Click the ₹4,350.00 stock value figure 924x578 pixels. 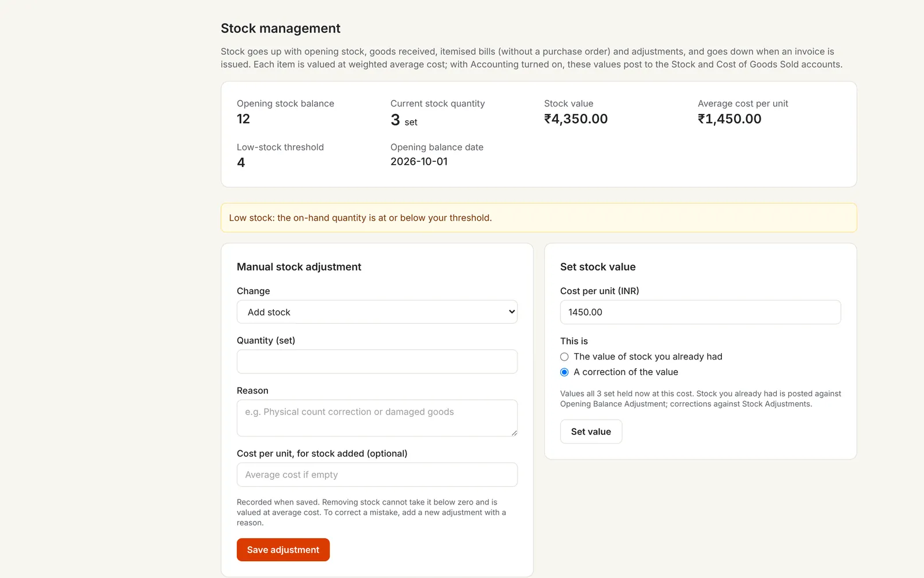pyautogui.click(x=576, y=119)
